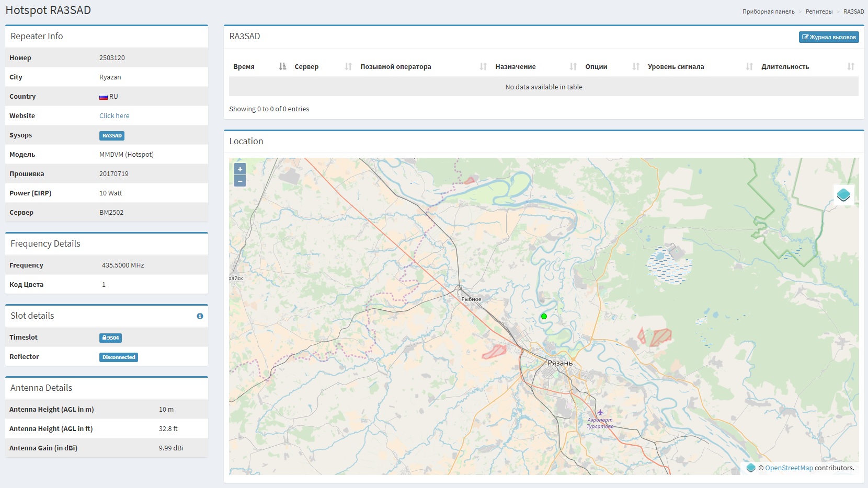Go to Приборная панель breadcrumb
This screenshot has height=488, width=868.
point(768,11)
